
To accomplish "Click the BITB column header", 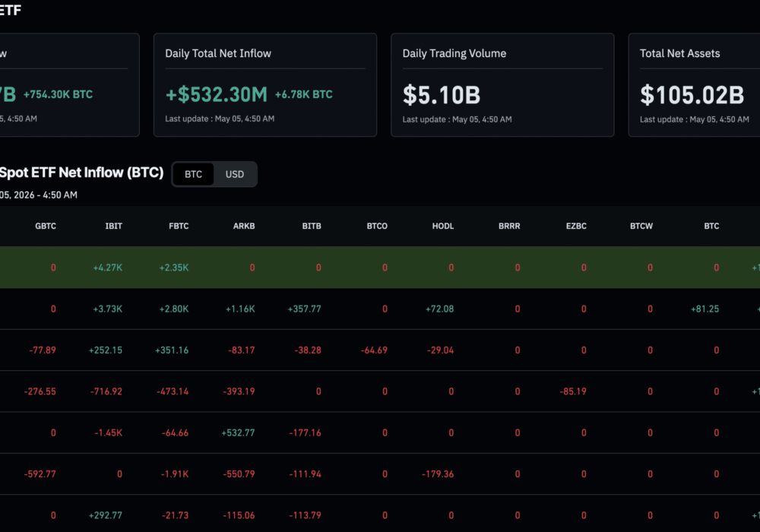I will coord(312,226).
